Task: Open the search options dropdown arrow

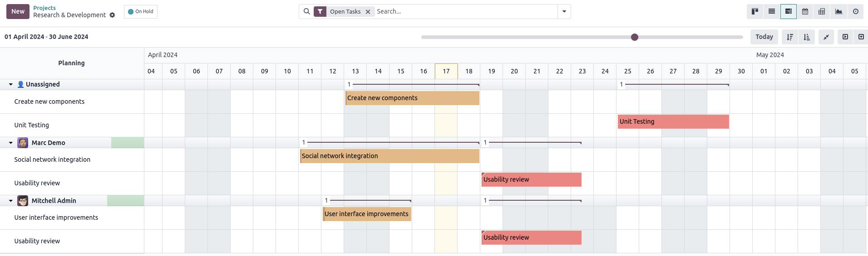Action: 564,11
